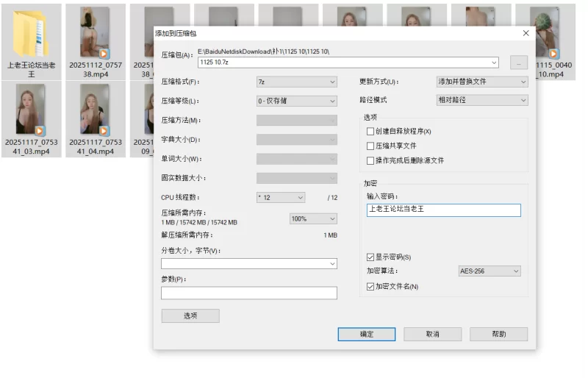Open the 加密算法 AES-256 dropdown

(x=489, y=271)
